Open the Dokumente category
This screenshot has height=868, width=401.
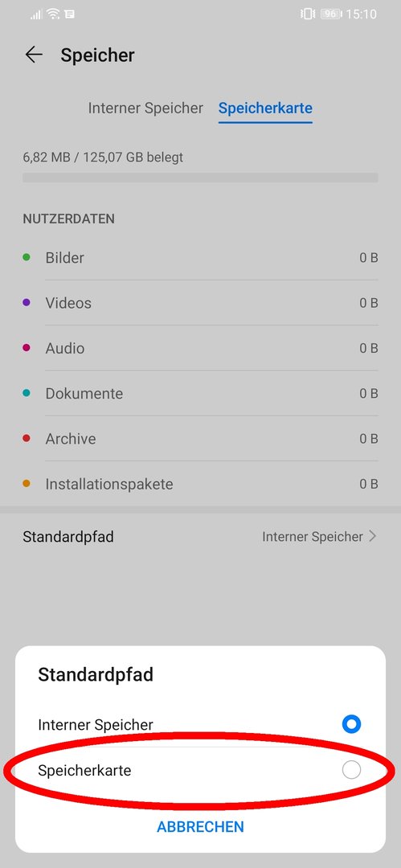(x=201, y=394)
